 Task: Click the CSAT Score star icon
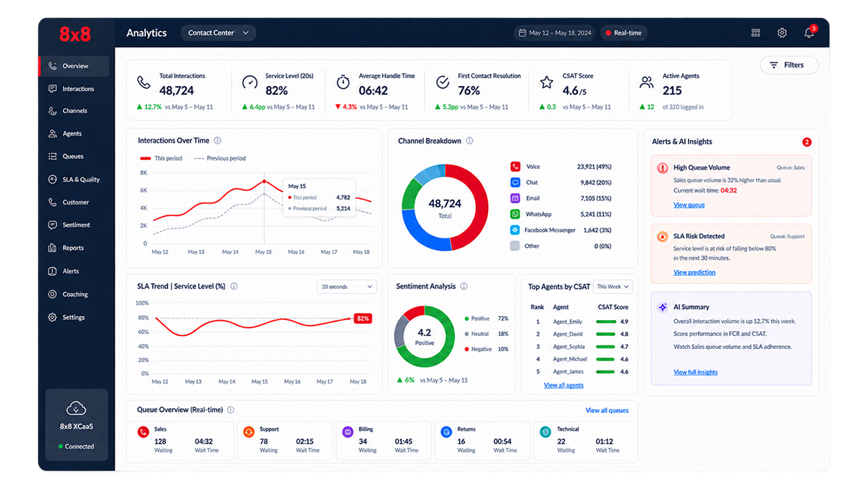click(x=546, y=82)
